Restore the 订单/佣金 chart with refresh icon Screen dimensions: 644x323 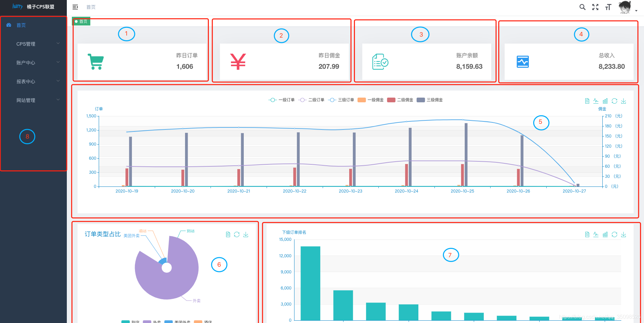click(614, 101)
